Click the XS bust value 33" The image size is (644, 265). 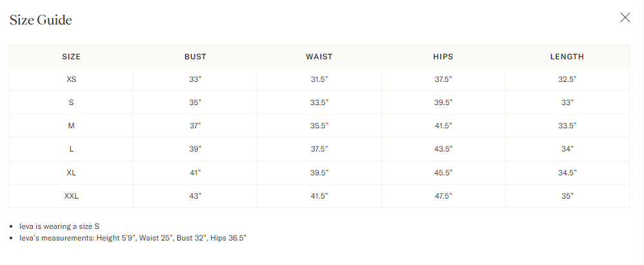pos(195,79)
